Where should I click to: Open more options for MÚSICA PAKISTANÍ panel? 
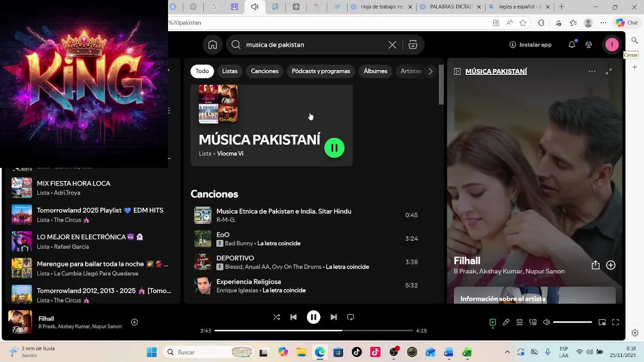(592, 71)
